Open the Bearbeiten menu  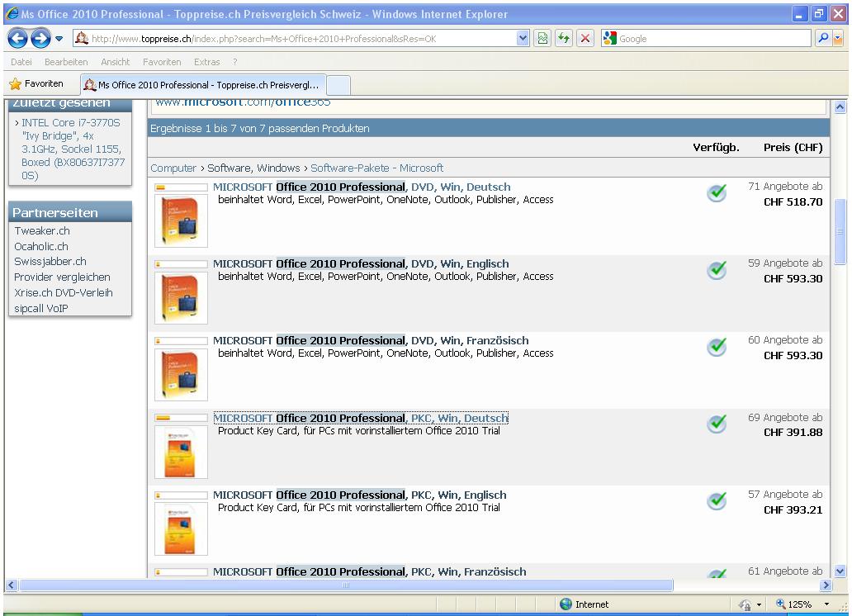[x=66, y=62]
